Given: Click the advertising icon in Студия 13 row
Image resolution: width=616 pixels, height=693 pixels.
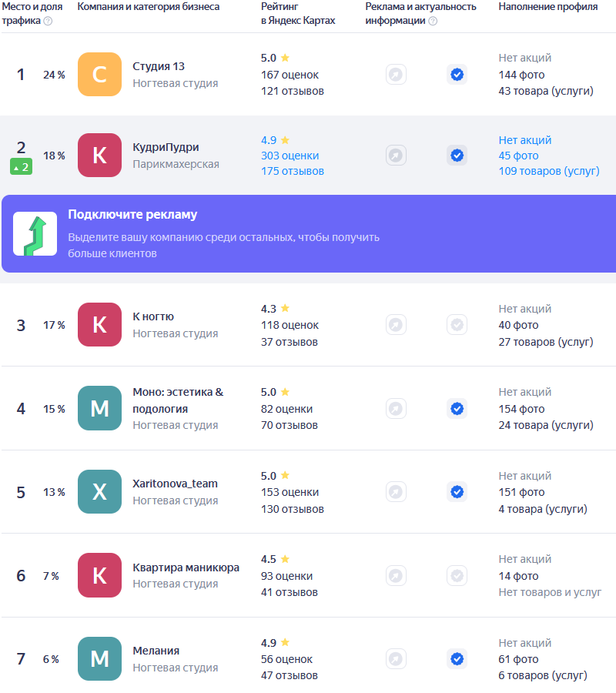Looking at the screenshot, I should tap(396, 75).
